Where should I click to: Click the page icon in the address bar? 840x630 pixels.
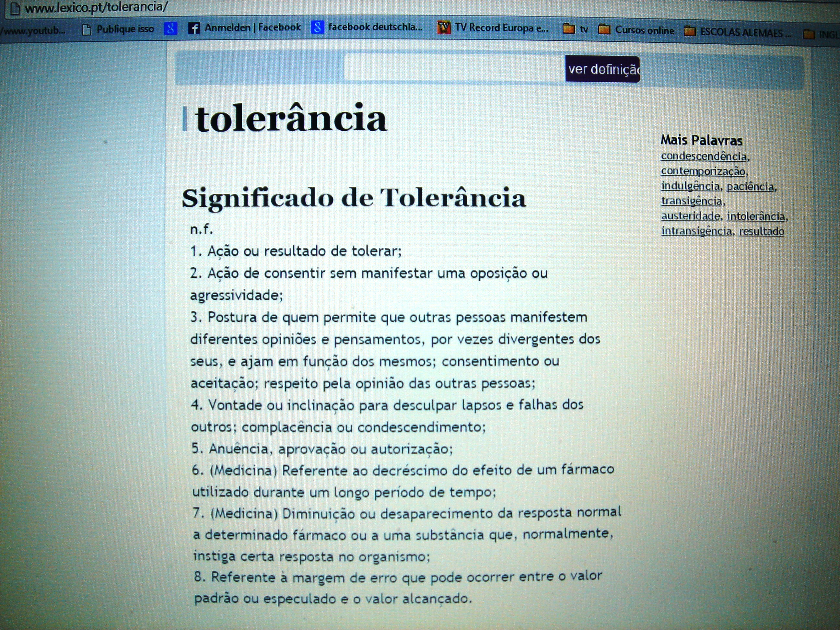[x=15, y=9]
